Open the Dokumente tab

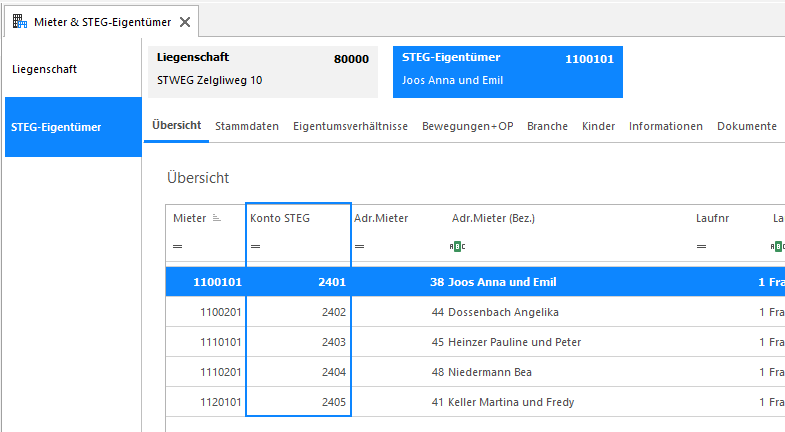tap(747, 126)
